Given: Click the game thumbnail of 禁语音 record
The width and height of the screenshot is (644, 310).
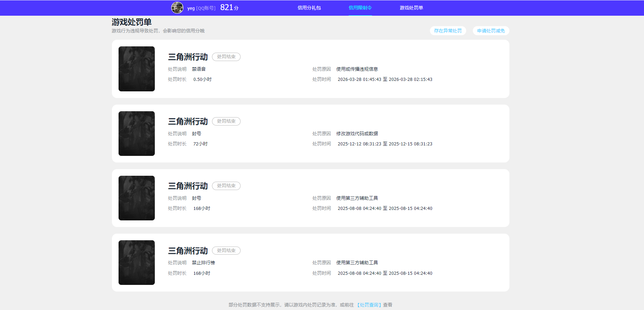Looking at the screenshot, I should [137, 69].
